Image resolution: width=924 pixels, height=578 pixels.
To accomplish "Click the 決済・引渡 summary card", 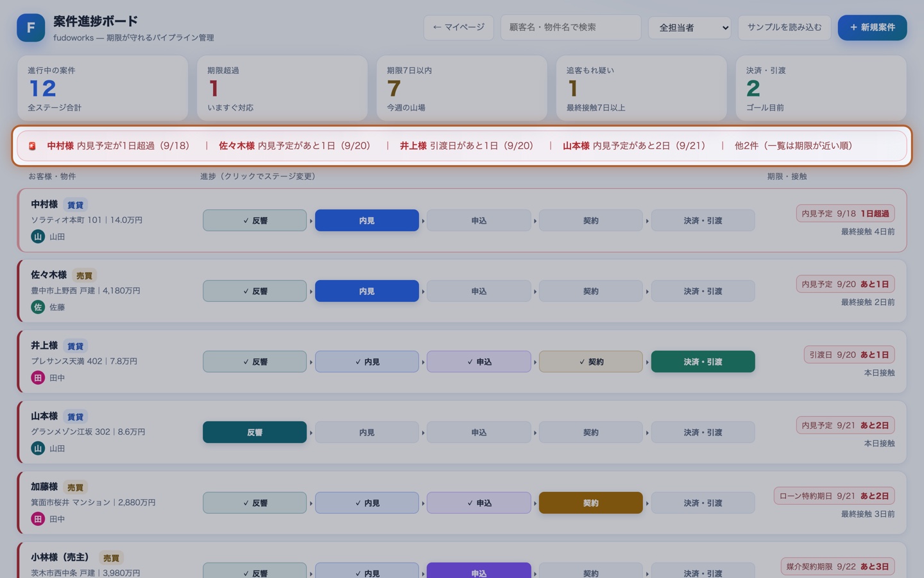I will point(821,88).
